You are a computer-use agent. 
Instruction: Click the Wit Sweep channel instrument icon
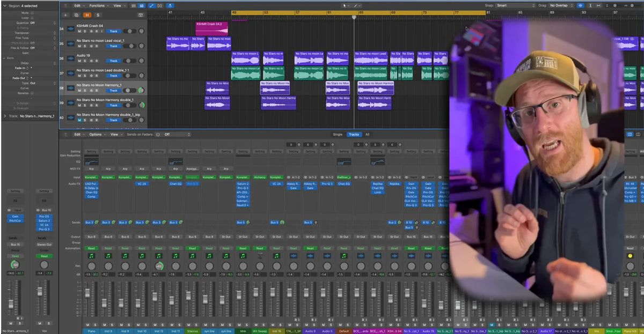[x=260, y=256]
